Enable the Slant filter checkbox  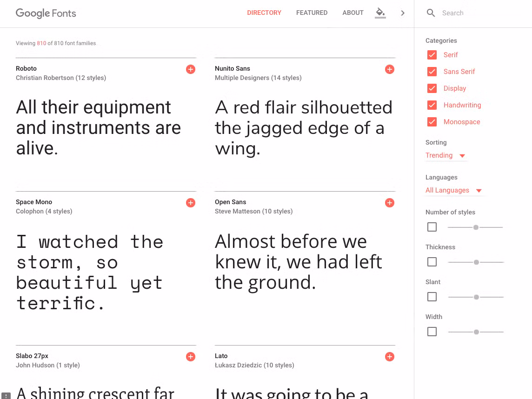point(432,296)
